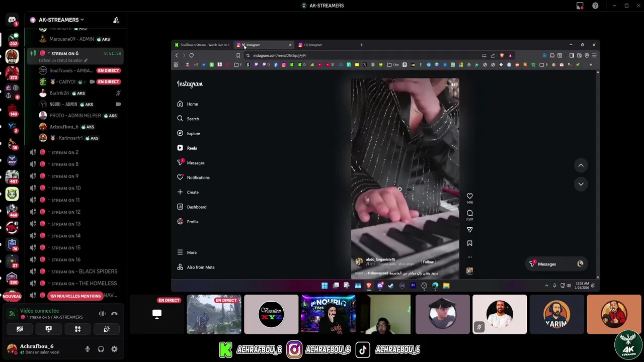The image size is (644, 362).
Task: Open server with 232 mention badge
Action: pos(12,39)
